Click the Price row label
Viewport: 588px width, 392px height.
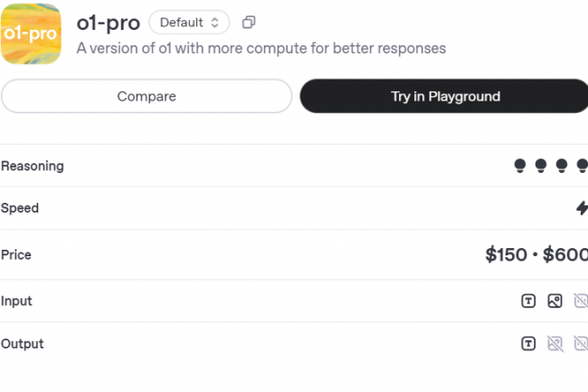pos(16,254)
